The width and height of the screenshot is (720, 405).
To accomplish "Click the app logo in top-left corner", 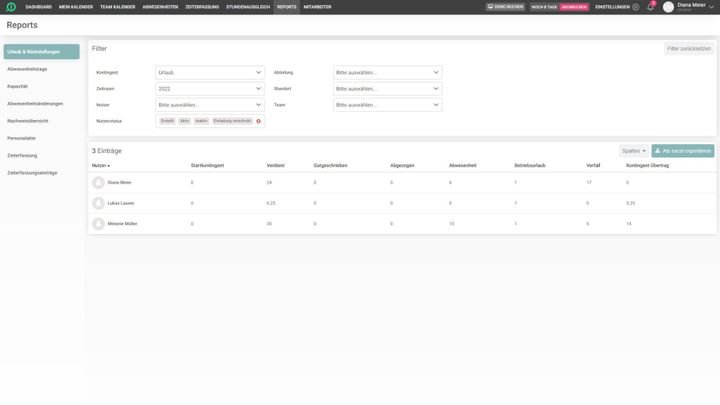I will click(11, 7).
